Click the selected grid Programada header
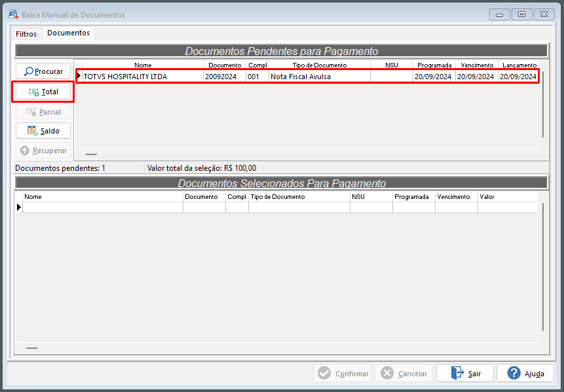This screenshot has height=392, width=564. (414, 197)
